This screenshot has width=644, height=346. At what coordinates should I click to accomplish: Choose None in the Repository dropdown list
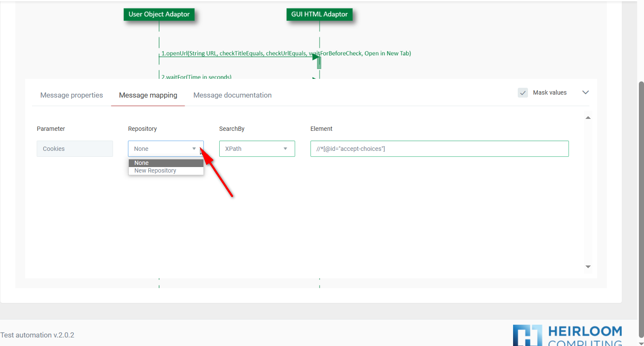click(x=141, y=163)
